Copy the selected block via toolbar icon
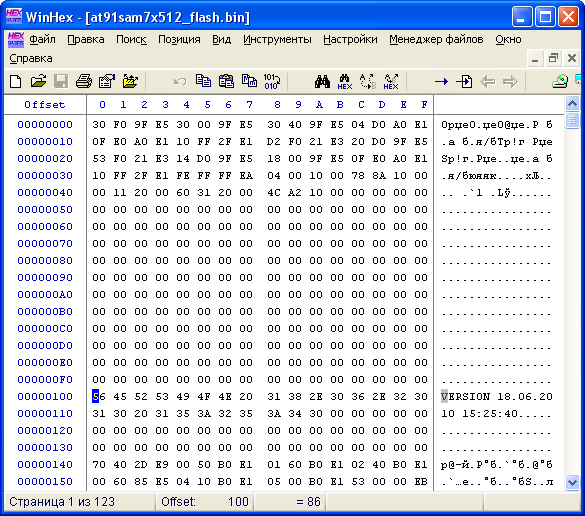 [x=203, y=81]
